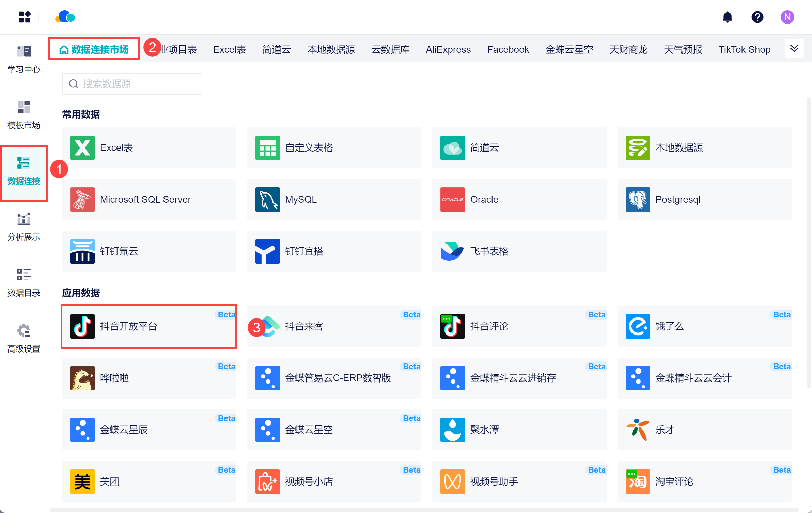Image resolution: width=812 pixels, height=513 pixels.
Task: Open the app grid launcher icon
Action: point(25,17)
